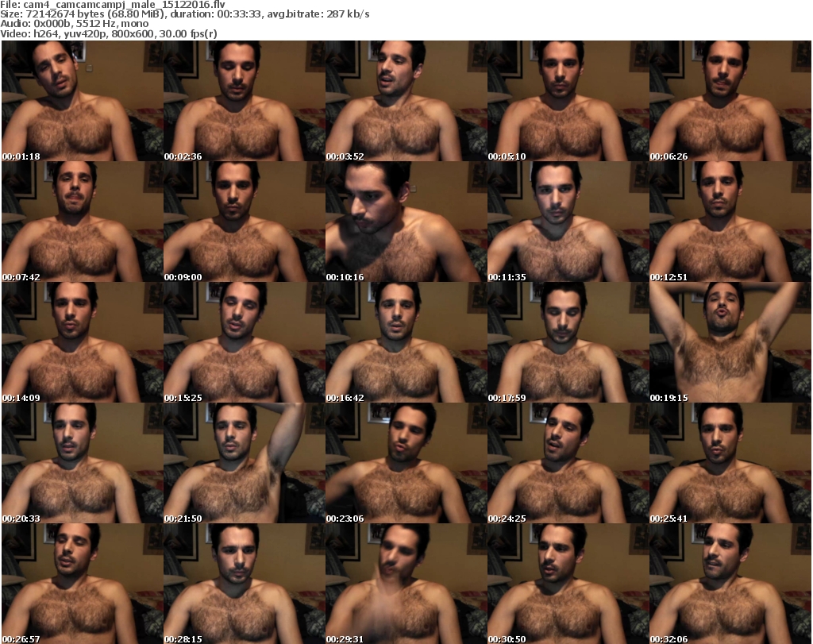813x644 pixels.
Task: Click the frame timestamped 00:25:41
Action: (730, 463)
